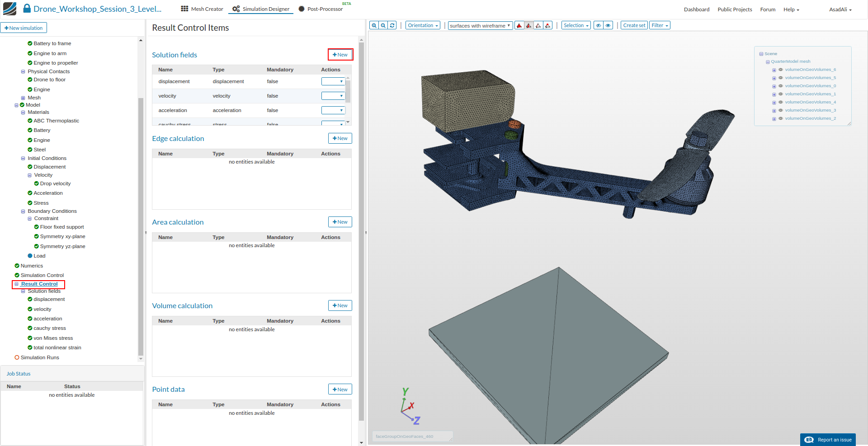The image size is (868, 446).
Task: Click the show all eye icon
Action: click(608, 26)
